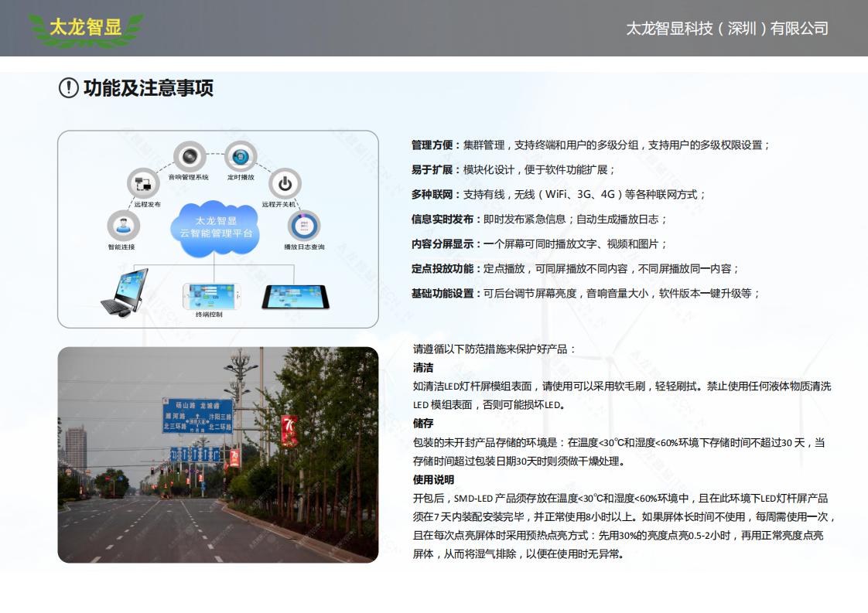The height and width of the screenshot is (613, 868).
Task: Select the 定时播放 icon
Action: (x=241, y=157)
